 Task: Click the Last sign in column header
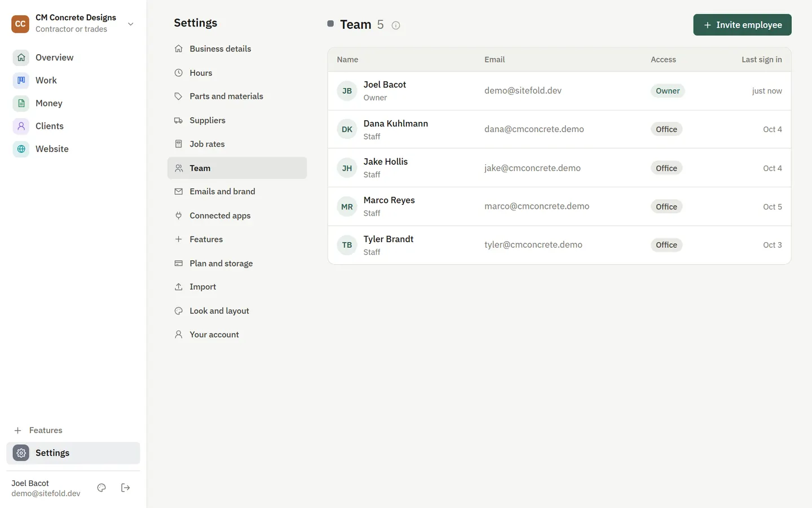pyautogui.click(x=762, y=59)
